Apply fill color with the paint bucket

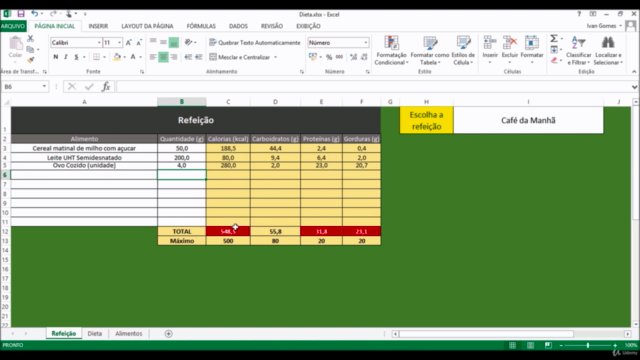pos(117,57)
